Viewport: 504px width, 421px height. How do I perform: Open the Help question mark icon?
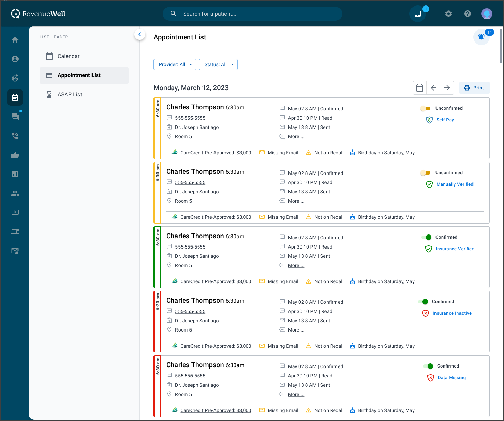468,14
